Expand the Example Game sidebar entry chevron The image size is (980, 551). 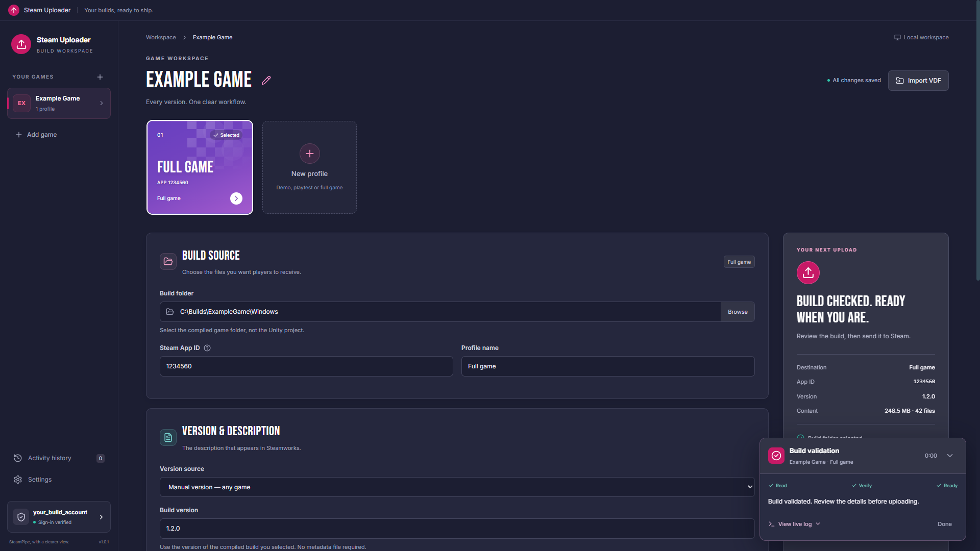(102, 103)
